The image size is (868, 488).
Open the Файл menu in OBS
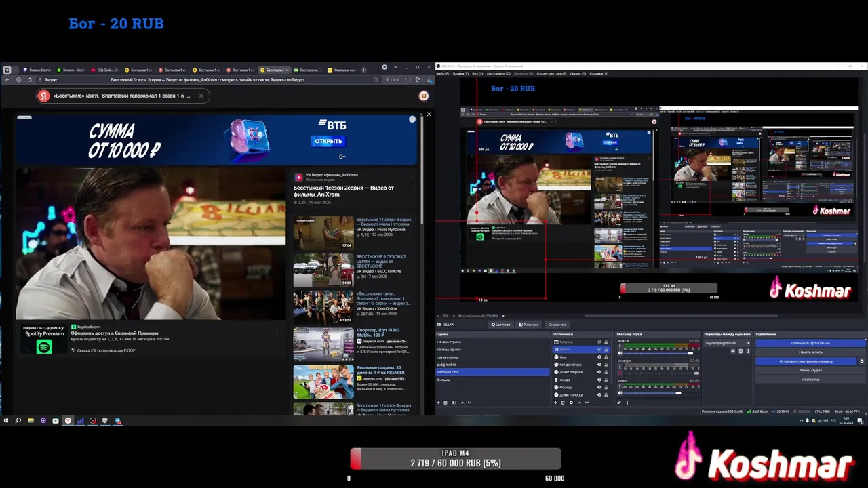click(441, 73)
